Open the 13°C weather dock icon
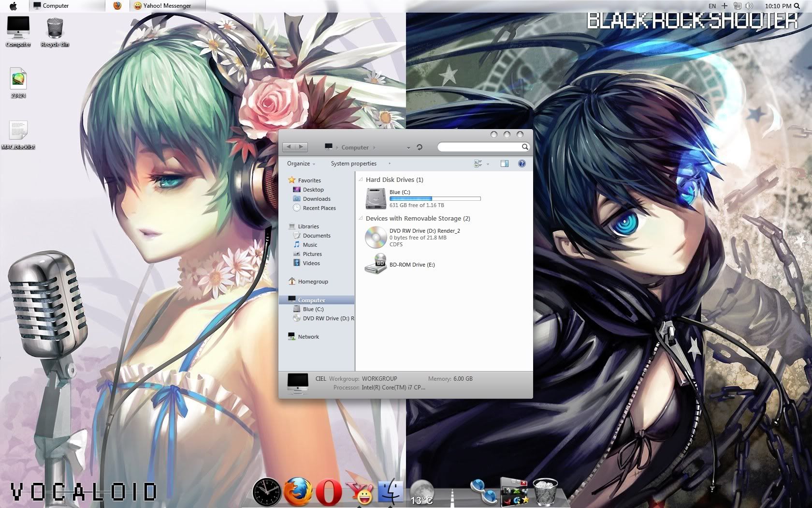Image resolution: width=812 pixels, height=508 pixels. pyautogui.click(x=421, y=493)
